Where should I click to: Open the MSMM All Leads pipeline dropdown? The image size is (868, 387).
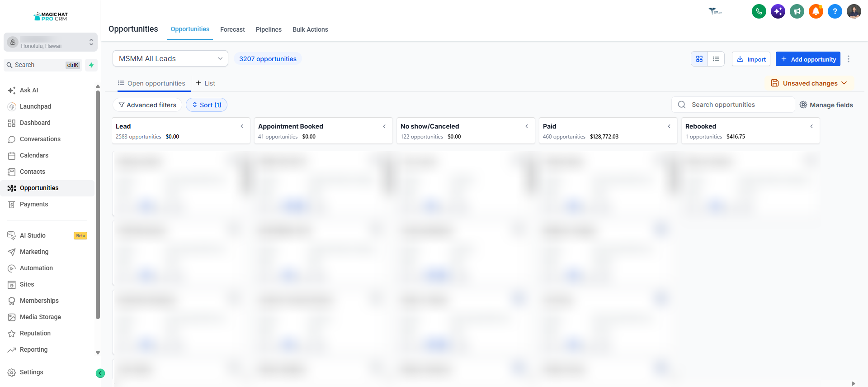point(170,58)
